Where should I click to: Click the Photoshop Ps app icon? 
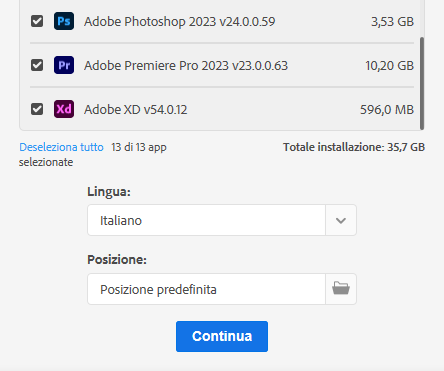tap(64, 21)
